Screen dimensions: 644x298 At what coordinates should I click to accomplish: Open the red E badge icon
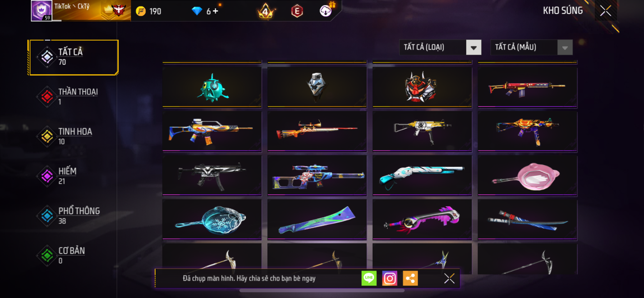click(297, 11)
